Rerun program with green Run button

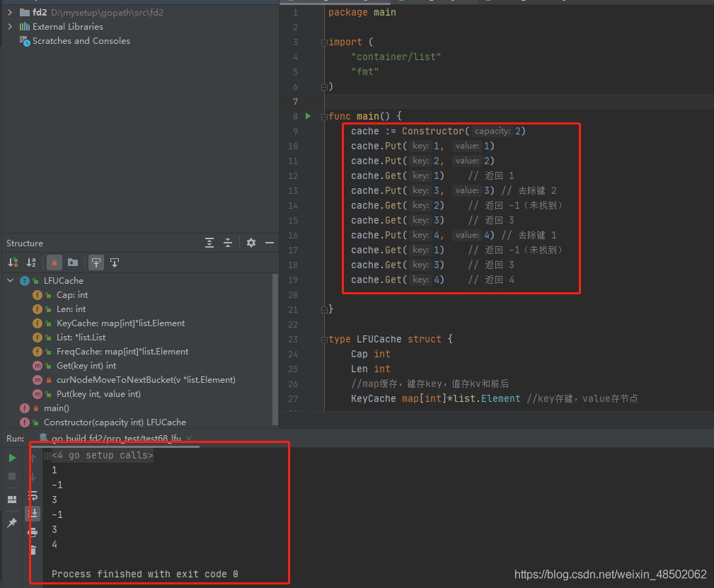tap(12, 458)
